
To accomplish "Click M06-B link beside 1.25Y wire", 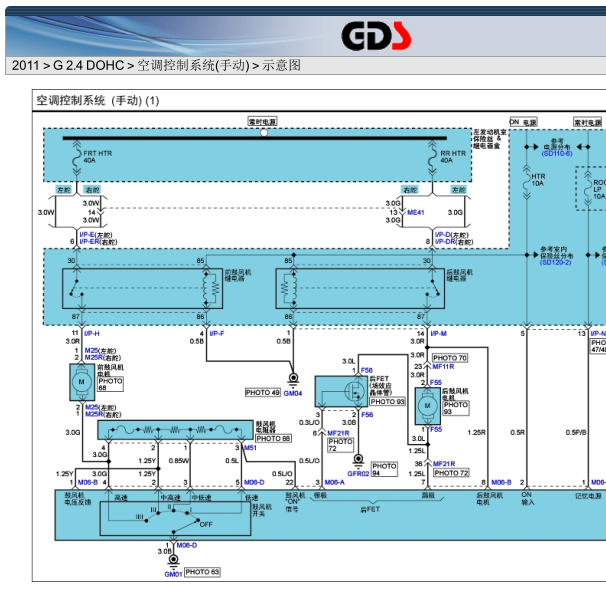I will pos(88,482).
